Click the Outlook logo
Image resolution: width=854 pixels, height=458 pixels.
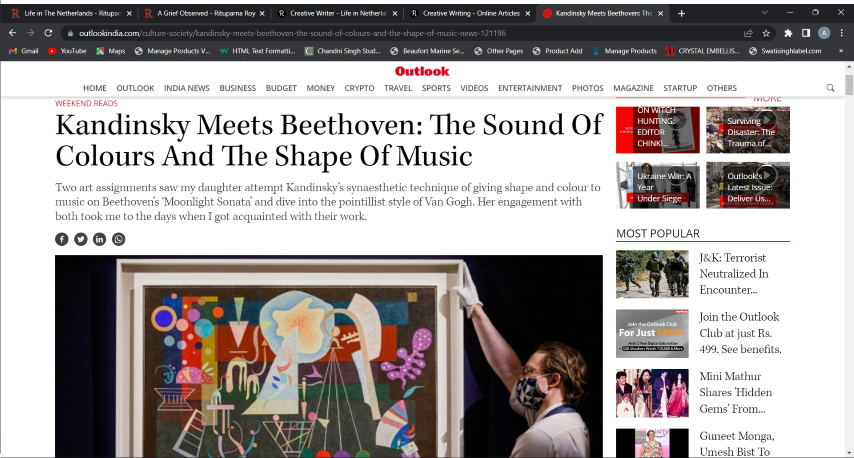coord(422,71)
